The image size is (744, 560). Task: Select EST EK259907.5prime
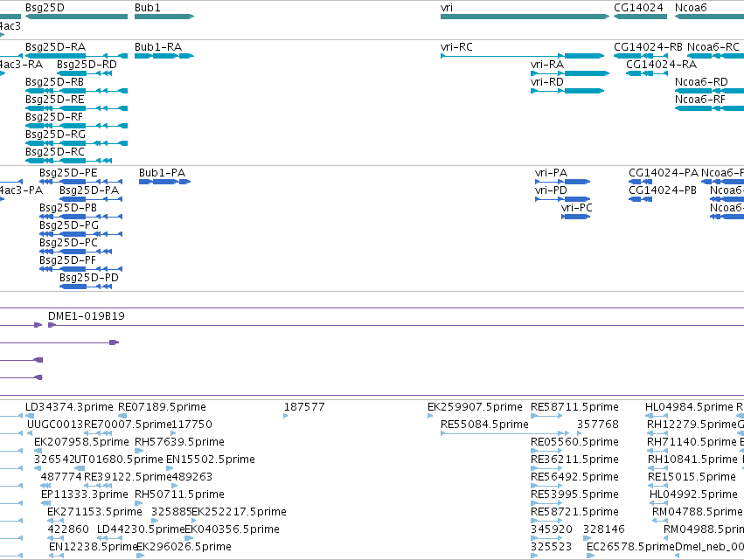click(430, 416)
